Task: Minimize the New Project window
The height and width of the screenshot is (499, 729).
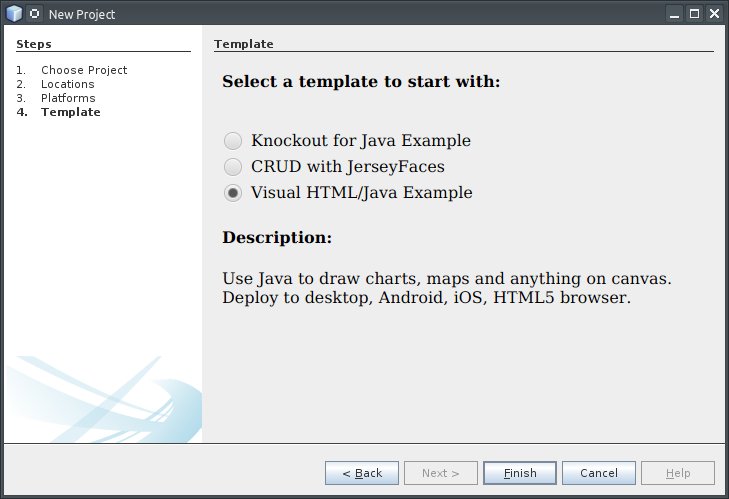Action: (x=677, y=14)
